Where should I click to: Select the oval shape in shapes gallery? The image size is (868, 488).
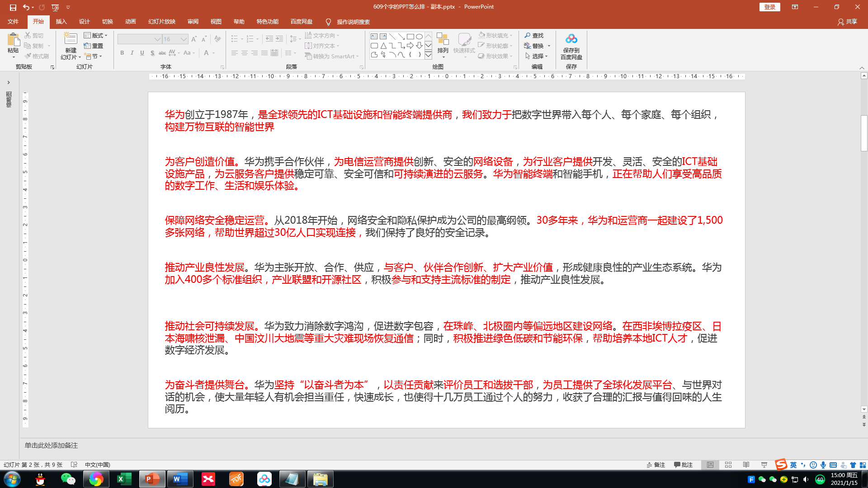(x=420, y=37)
